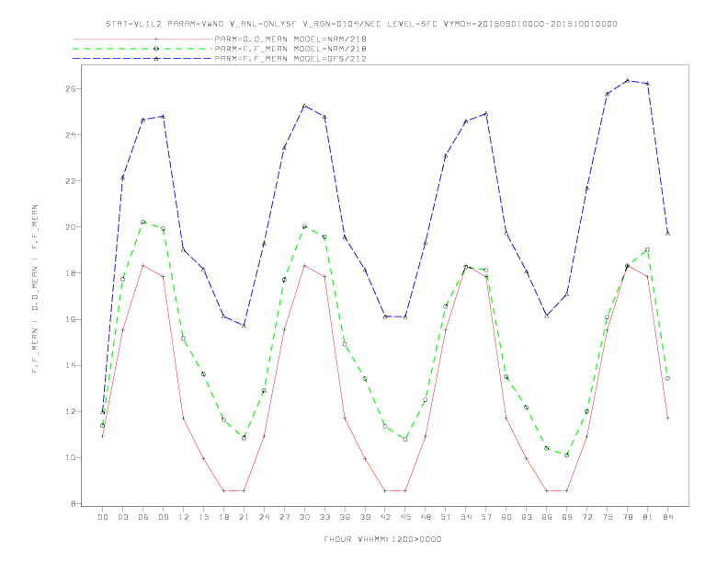This screenshot has height=563, width=728.
Task: Click y-axis tick value 16
Action: (x=70, y=319)
